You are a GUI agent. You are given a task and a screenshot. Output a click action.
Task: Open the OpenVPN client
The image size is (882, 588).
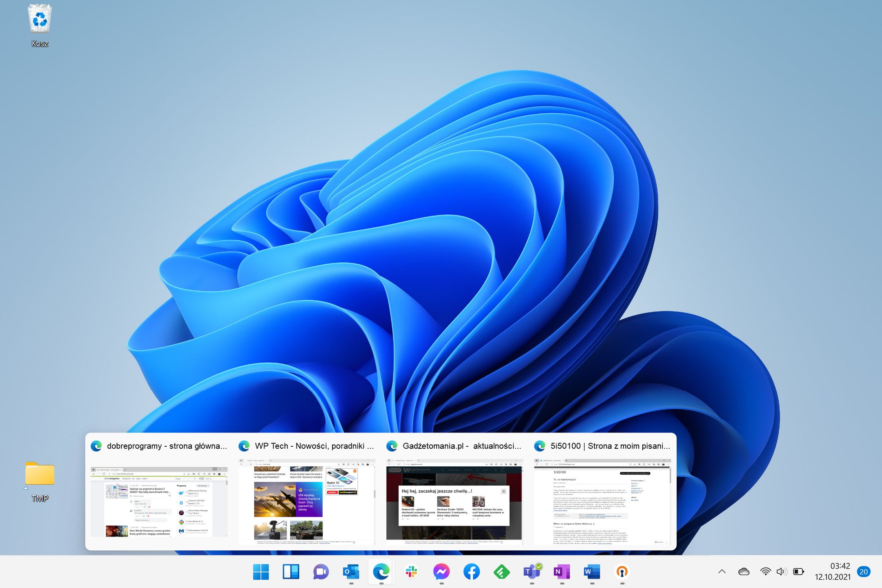tap(622, 572)
